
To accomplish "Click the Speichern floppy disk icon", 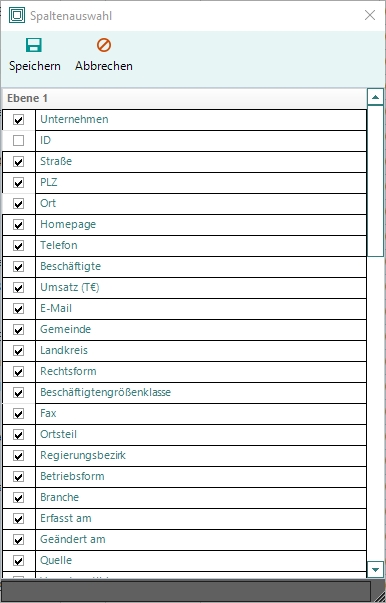I will click(34, 45).
